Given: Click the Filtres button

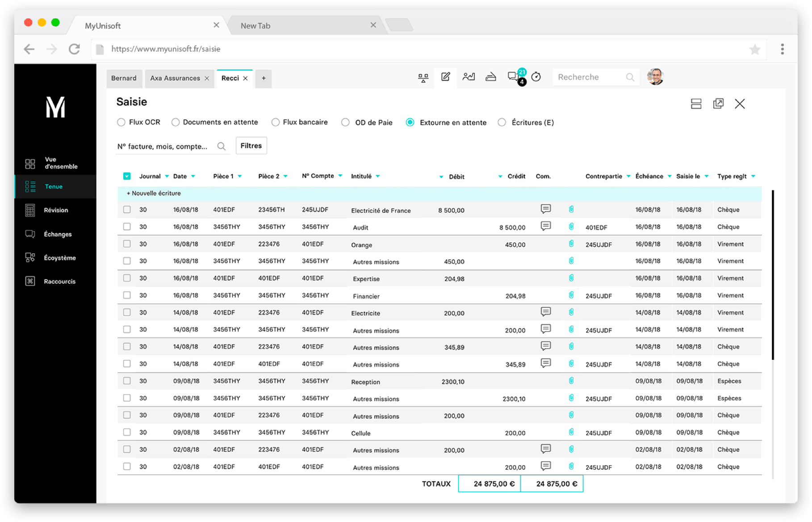Looking at the screenshot, I should 251,145.
